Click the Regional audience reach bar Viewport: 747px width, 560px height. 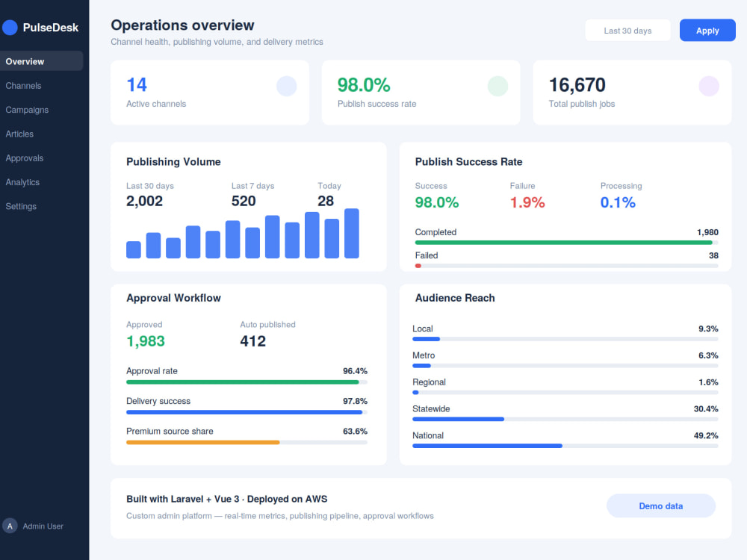tap(565, 393)
